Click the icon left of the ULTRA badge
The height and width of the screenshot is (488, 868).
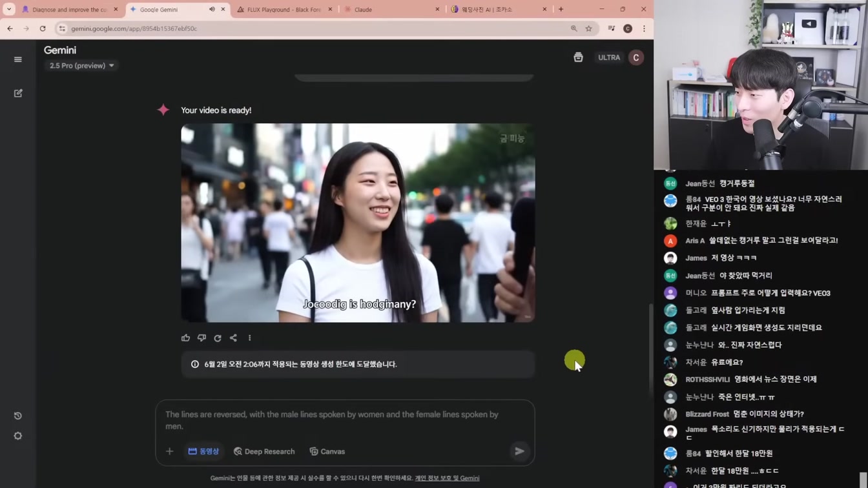coord(578,57)
